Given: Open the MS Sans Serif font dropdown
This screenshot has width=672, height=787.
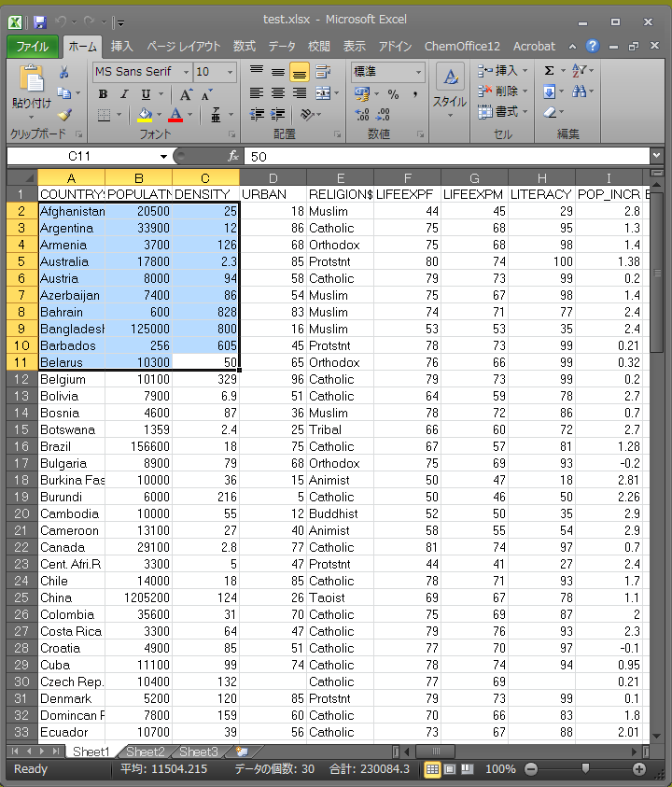Looking at the screenshot, I should (x=186, y=72).
